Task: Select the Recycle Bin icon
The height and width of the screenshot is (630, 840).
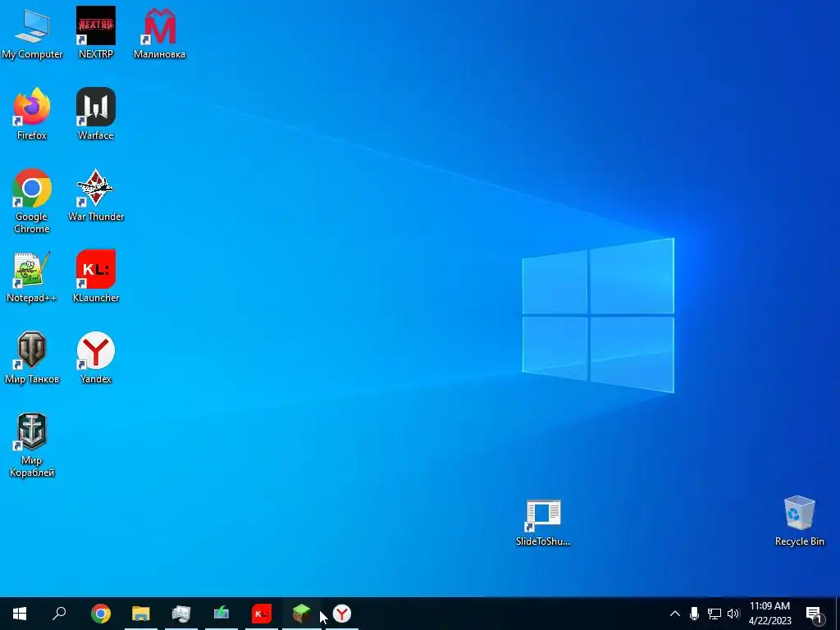Action: [799, 521]
